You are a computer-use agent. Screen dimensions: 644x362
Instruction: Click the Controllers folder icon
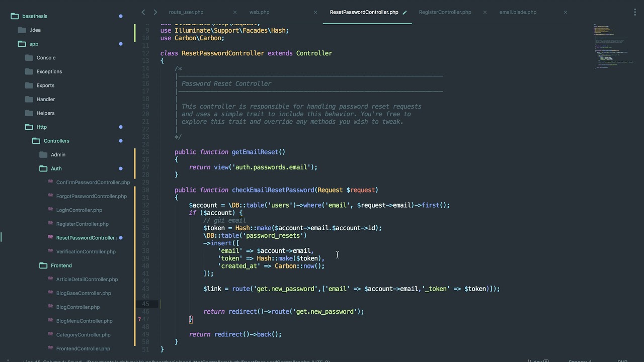(x=36, y=141)
